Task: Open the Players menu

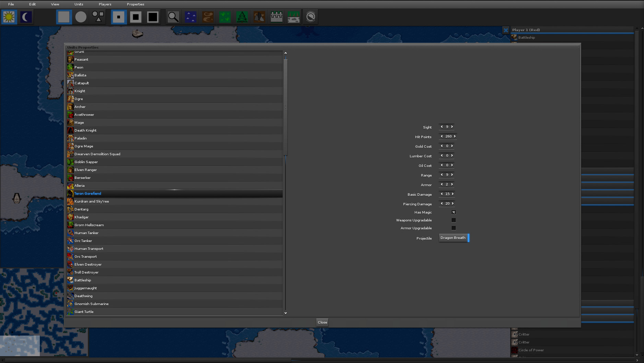Action: pos(105,4)
